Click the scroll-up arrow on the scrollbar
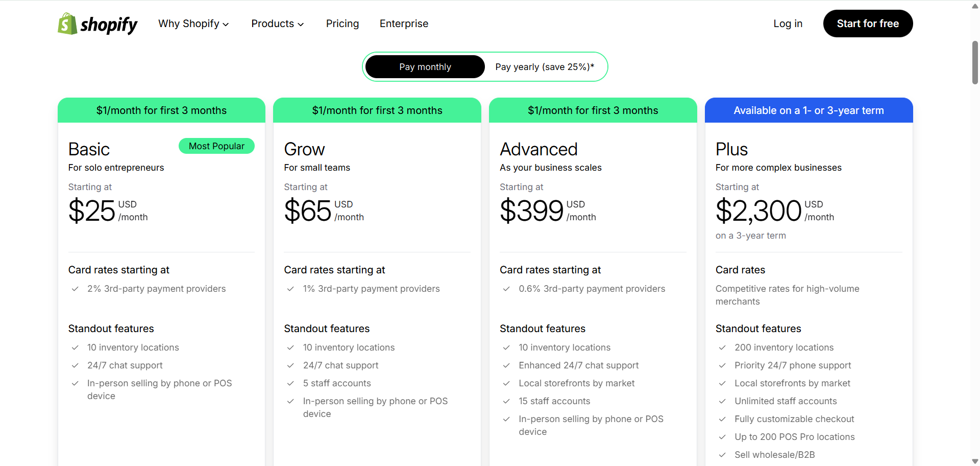The image size is (980, 466). [x=974, y=5]
